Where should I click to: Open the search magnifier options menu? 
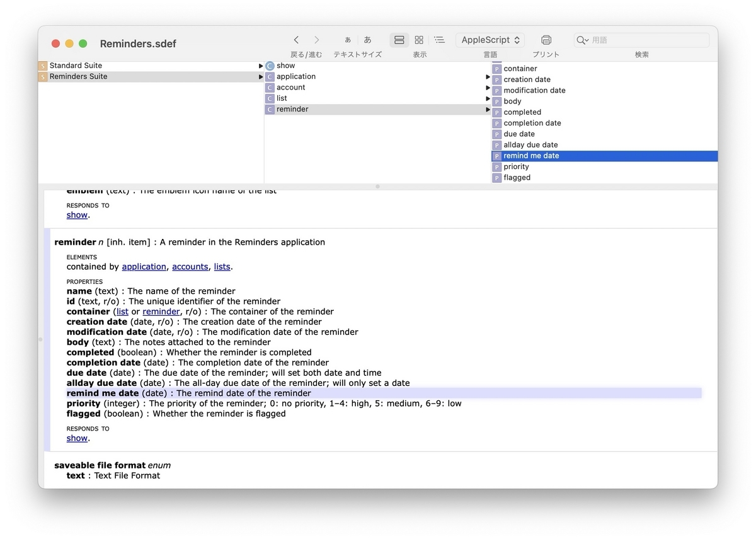coord(582,40)
